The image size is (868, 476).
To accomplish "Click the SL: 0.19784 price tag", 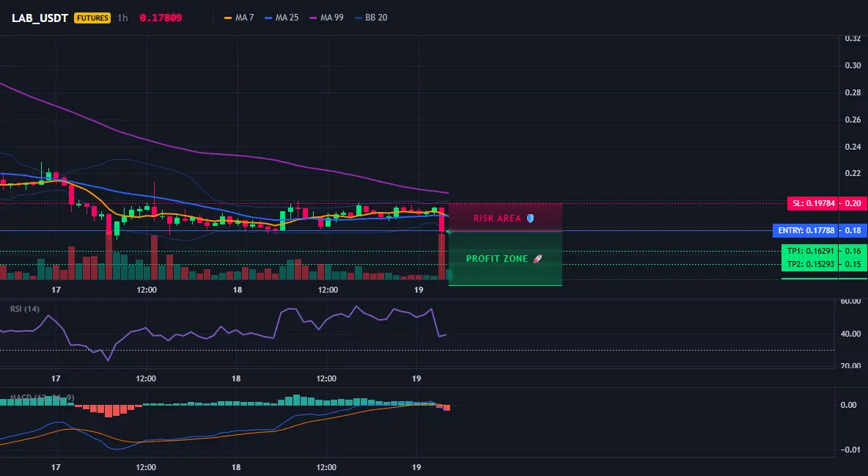I will tap(812, 203).
